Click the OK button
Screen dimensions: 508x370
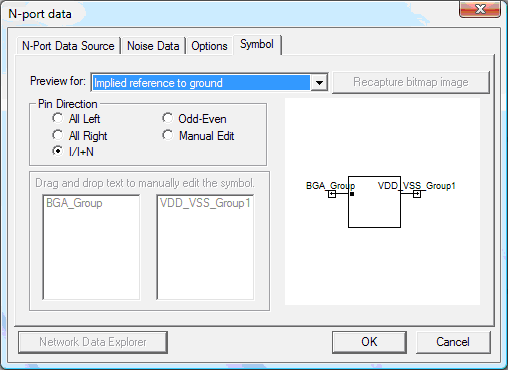369,342
